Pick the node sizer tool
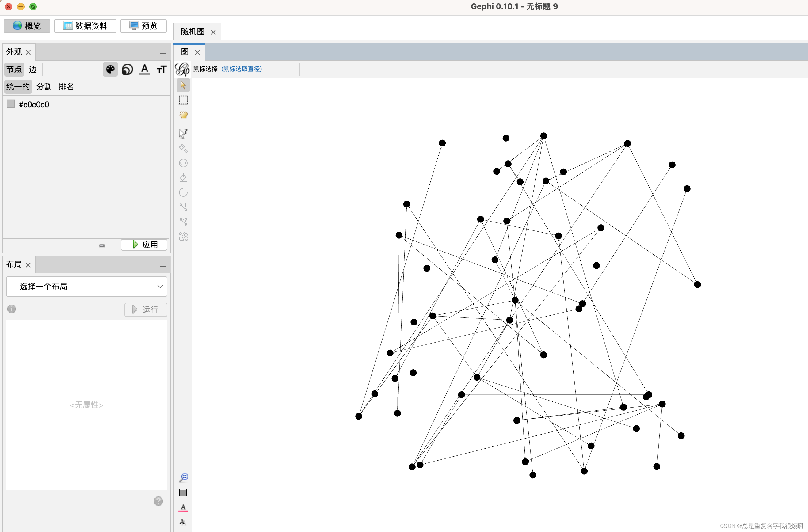Image resolution: width=808 pixels, height=532 pixels. tap(183, 163)
